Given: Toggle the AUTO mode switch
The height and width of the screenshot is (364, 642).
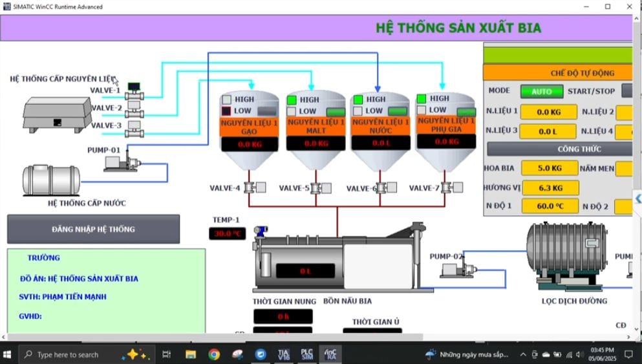Looking at the screenshot, I should [x=541, y=91].
